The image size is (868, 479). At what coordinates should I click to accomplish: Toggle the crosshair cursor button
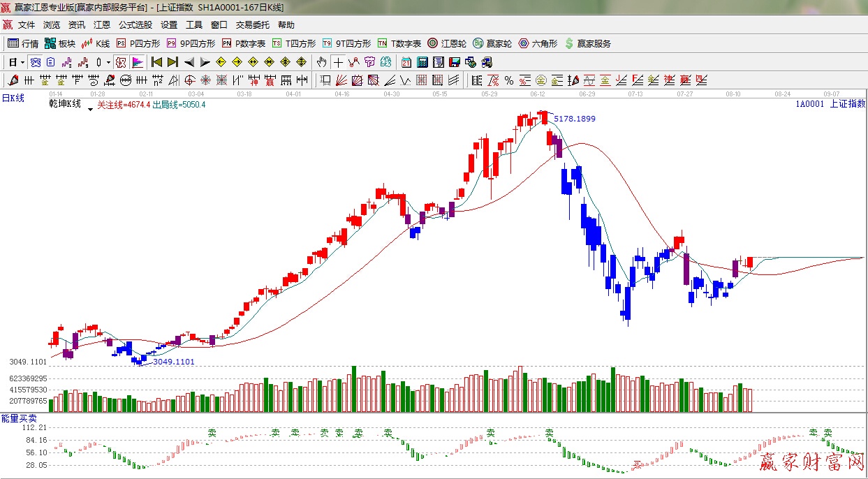[x=338, y=62]
